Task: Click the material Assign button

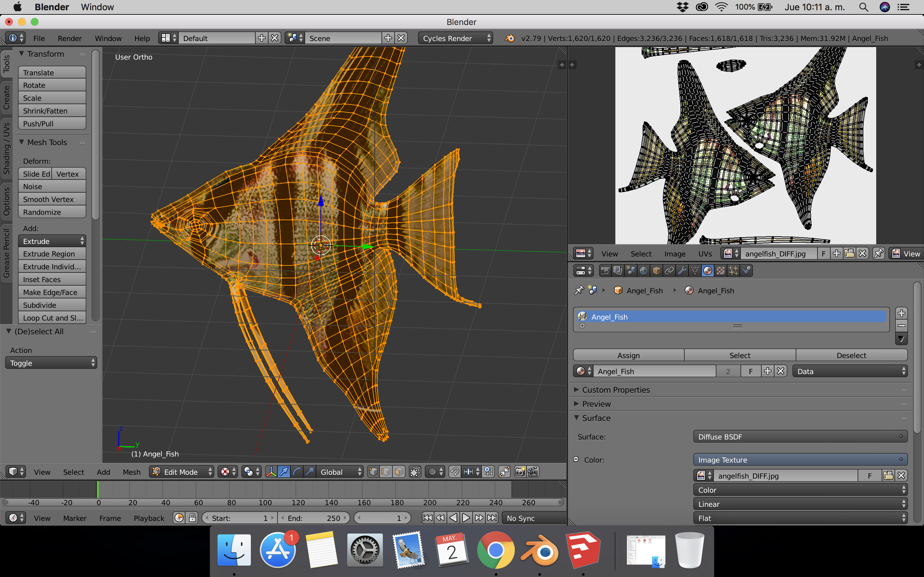Action: tap(629, 355)
